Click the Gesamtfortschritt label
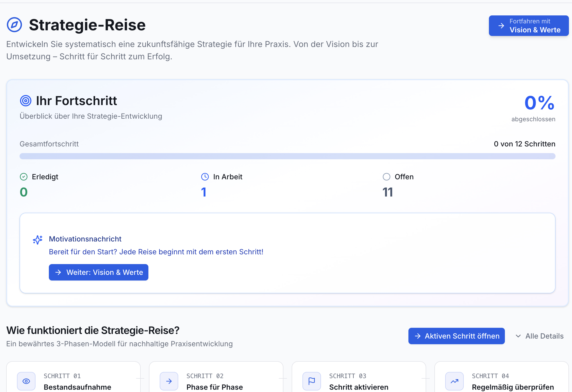The image size is (572, 392). [49, 144]
